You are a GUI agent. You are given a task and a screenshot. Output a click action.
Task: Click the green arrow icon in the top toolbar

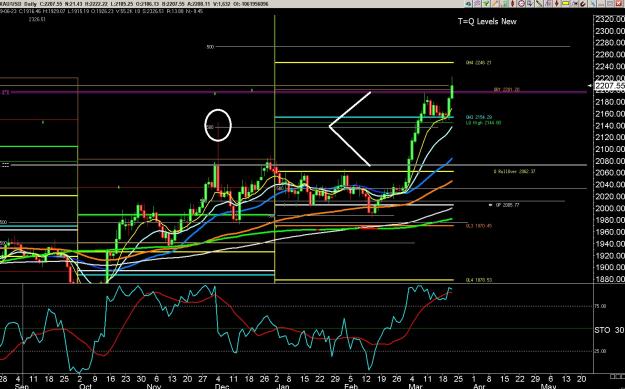(486, 4)
